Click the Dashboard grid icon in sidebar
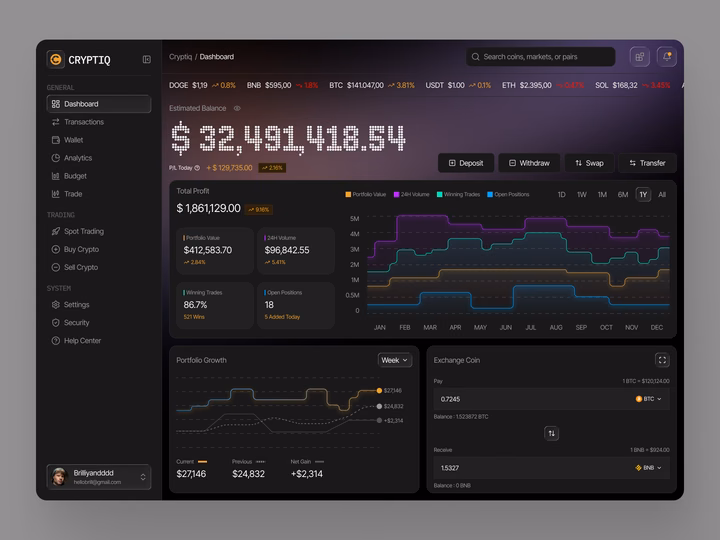The width and height of the screenshot is (720, 540). (56, 104)
